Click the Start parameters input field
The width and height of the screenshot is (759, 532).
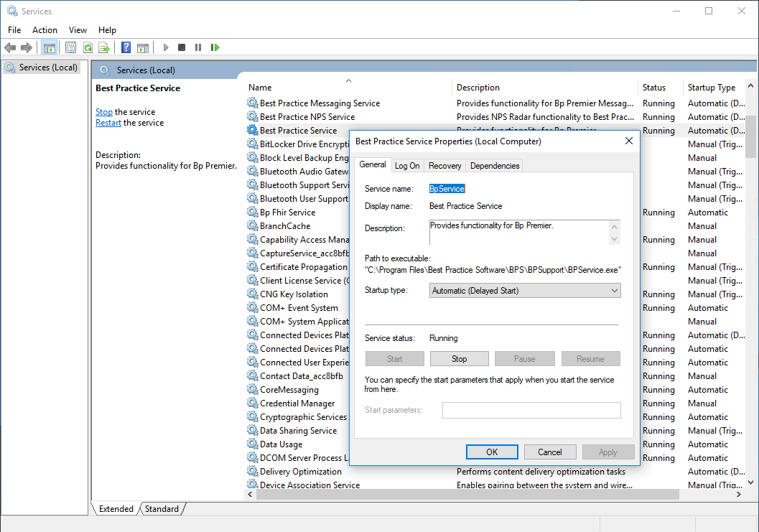531,410
